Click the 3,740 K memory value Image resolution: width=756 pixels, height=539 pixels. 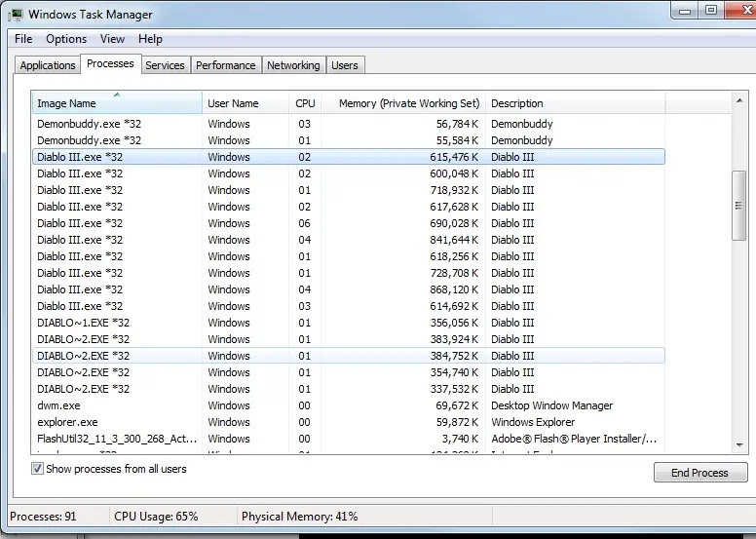460,439
